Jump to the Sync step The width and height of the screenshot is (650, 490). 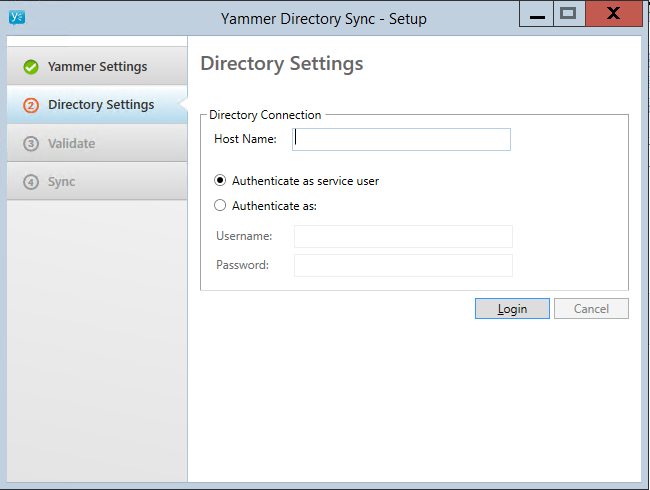62,182
